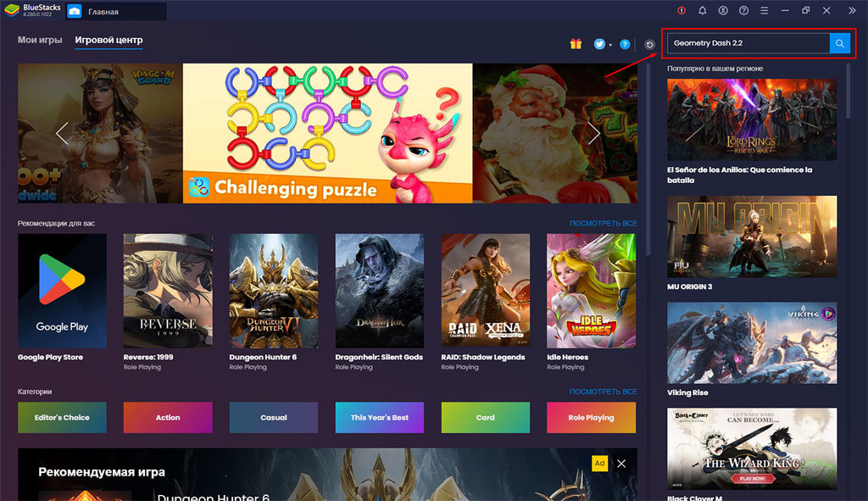Select This Year's Best category
868x501 pixels.
tap(380, 417)
